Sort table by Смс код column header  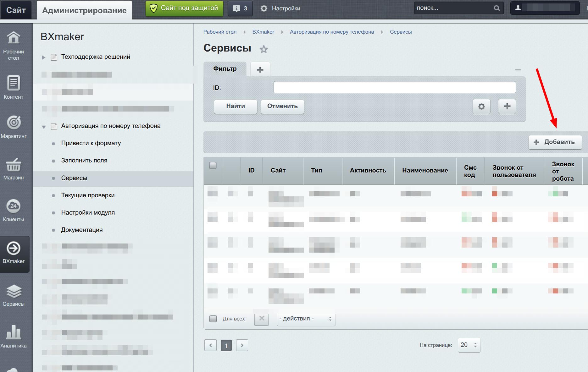pos(470,171)
